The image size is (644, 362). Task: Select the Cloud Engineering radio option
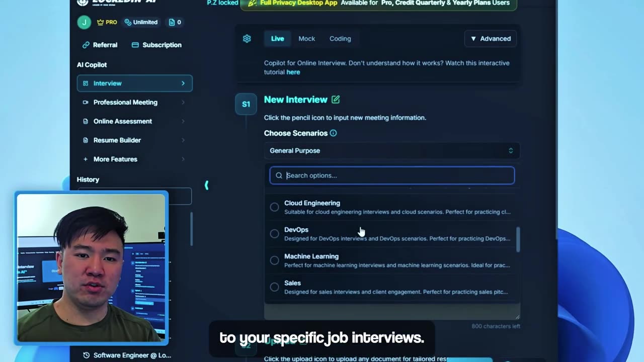click(x=274, y=207)
